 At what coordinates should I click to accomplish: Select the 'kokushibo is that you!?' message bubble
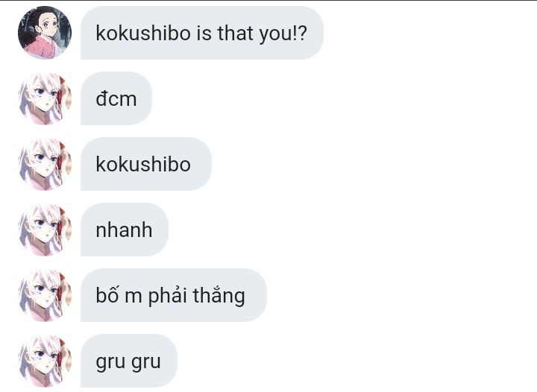(x=202, y=33)
